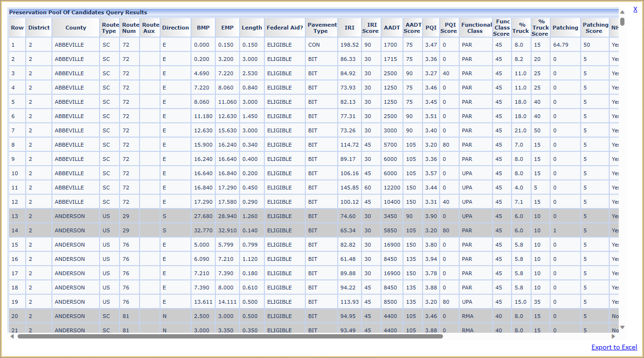Click the Direction column header
Screen dimensions: 644x358
point(175,28)
